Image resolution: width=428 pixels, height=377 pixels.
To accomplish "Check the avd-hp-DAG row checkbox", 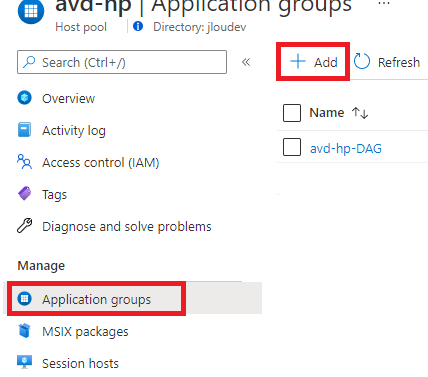I will pos(292,147).
